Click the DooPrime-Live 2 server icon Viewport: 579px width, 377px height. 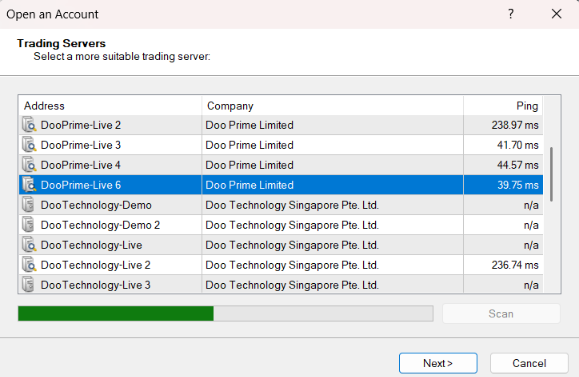point(29,124)
